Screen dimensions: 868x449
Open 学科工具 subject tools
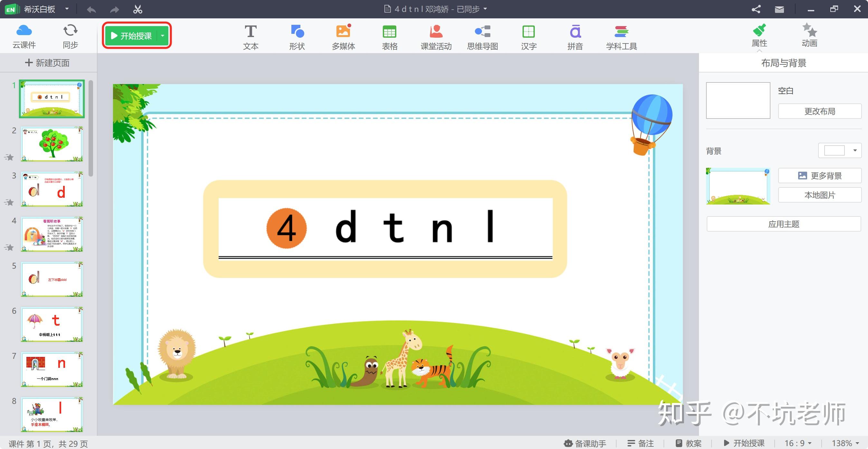(621, 37)
